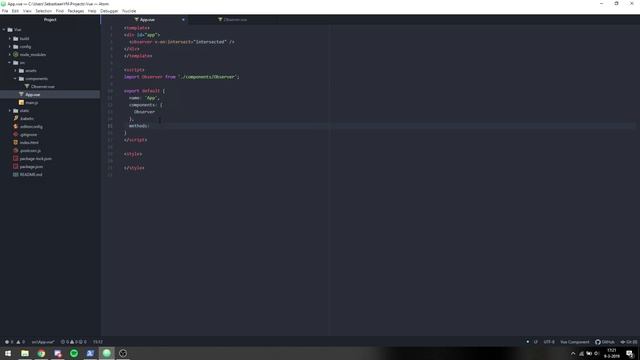This screenshot has height=360, width=640.
Task: Open the Selection menu
Action: (43, 11)
